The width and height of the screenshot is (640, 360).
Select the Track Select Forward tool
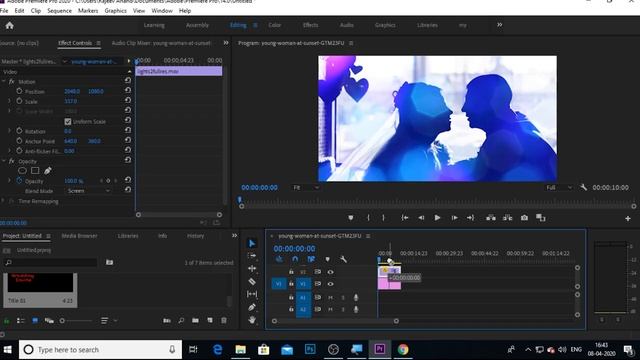click(x=252, y=256)
